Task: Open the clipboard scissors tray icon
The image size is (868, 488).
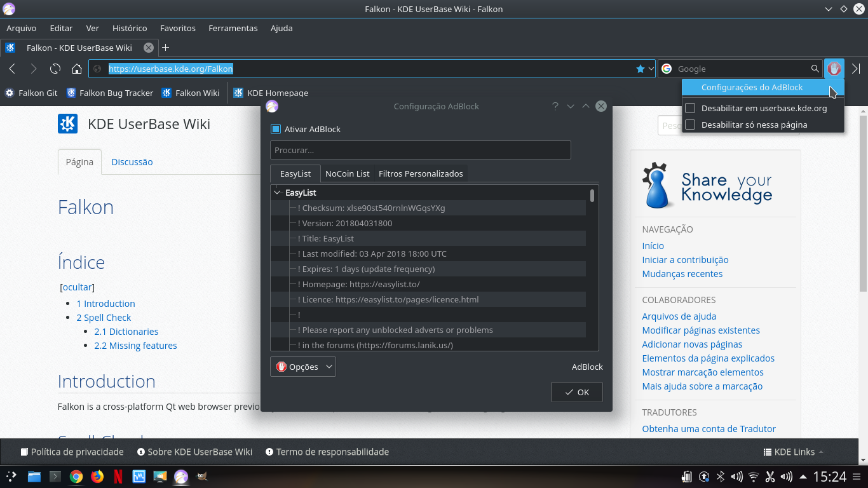Action: [x=770, y=477]
